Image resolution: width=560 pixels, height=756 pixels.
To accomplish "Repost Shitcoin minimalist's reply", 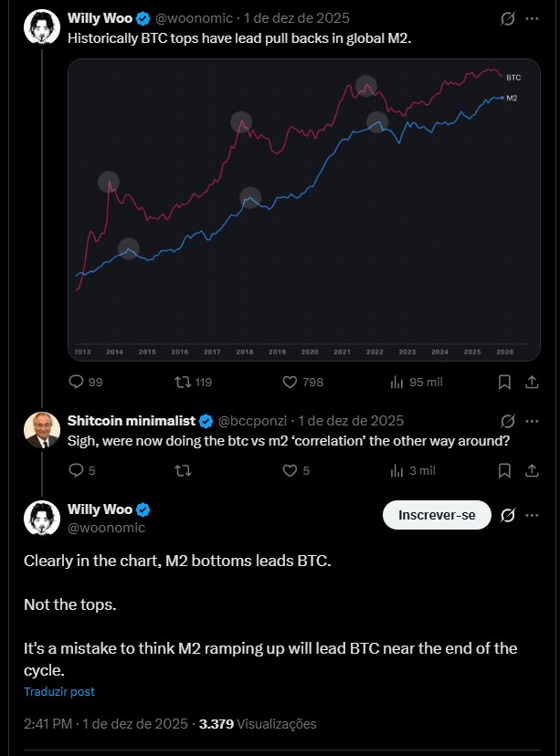I will coord(183,470).
